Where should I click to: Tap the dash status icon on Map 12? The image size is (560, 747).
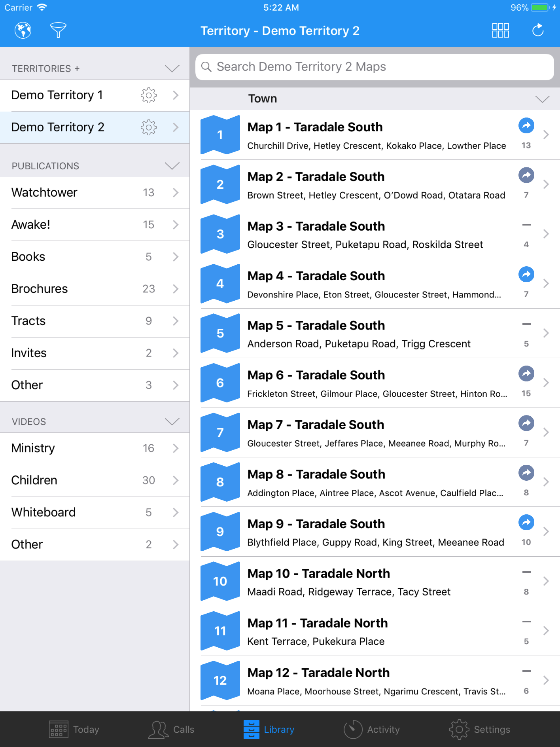[x=526, y=671]
